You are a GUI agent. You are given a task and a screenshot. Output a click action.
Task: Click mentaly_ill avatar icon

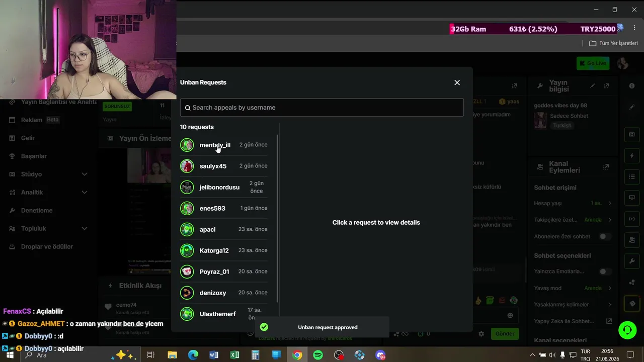187,145
